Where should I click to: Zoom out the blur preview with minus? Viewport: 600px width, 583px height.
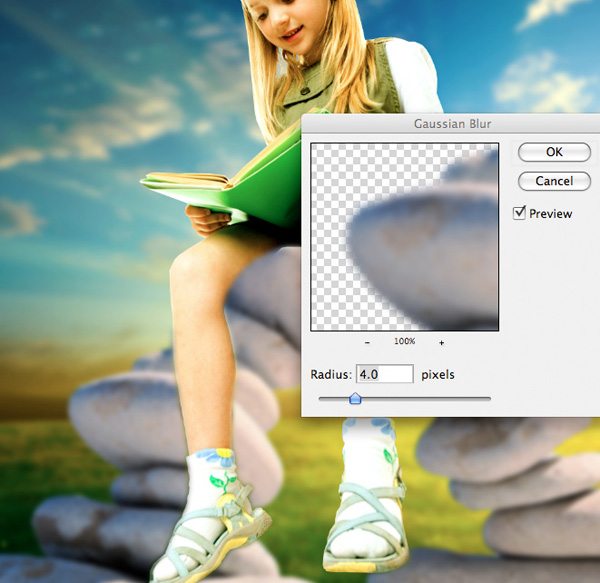[x=367, y=342]
